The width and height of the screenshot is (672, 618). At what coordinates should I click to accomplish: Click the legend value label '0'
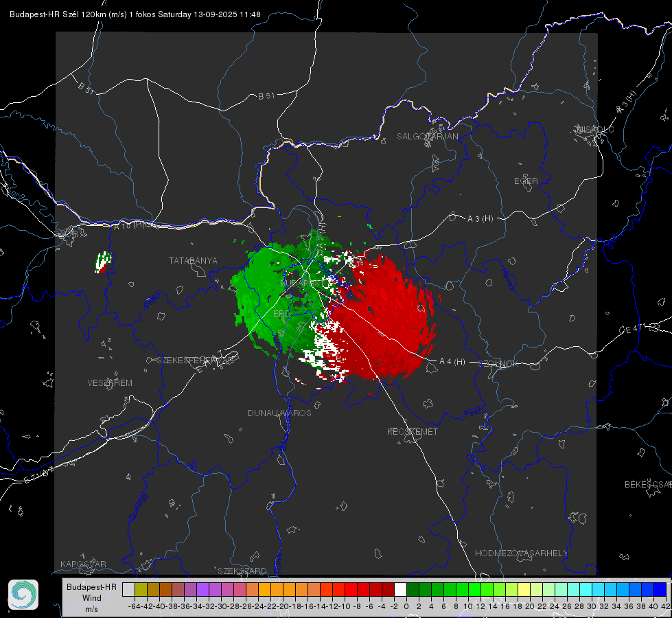point(406,606)
